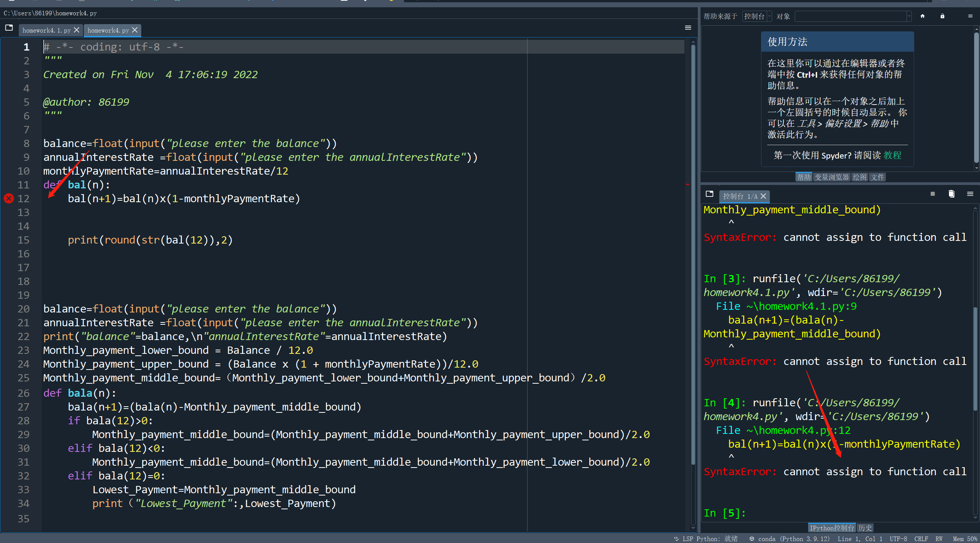
Task: Open the help source dropdown 控制台
Action: [x=757, y=16]
